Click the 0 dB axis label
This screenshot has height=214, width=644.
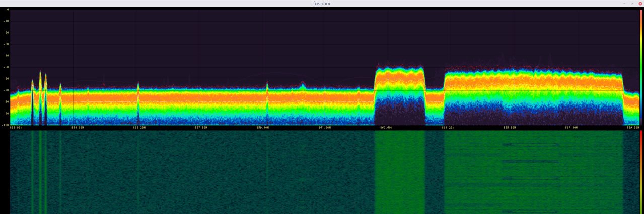pos(7,10)
